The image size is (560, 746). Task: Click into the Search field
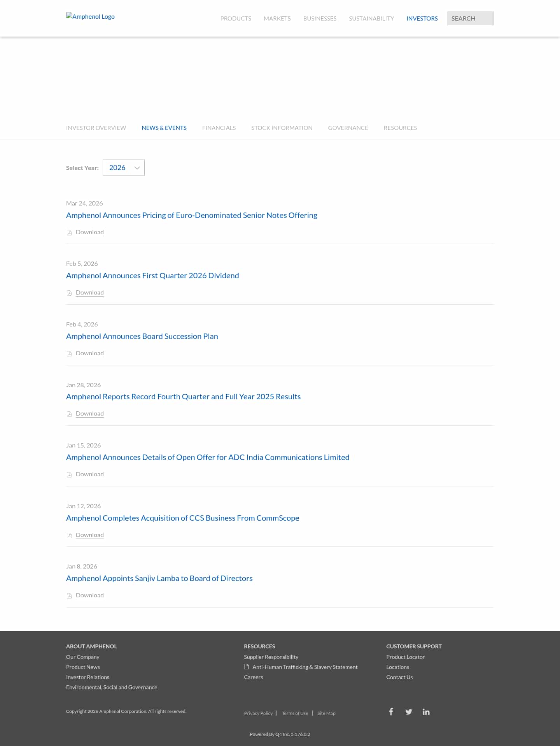[x=471, y=18]
